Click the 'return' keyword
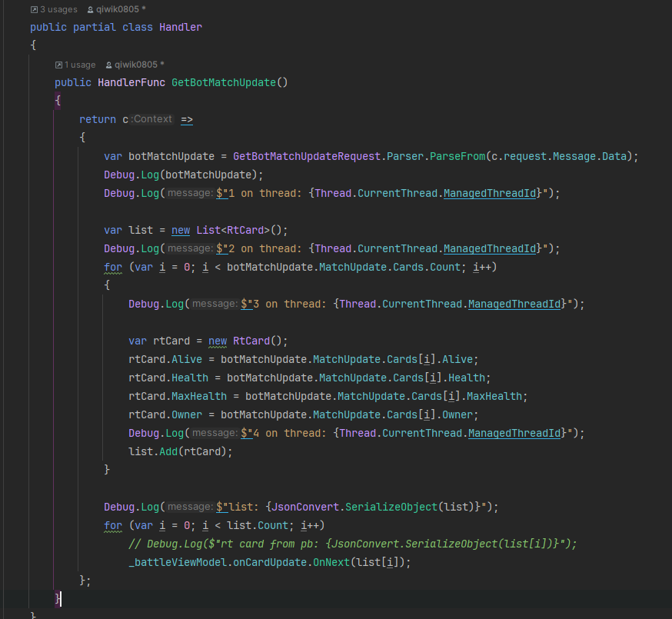The width and height of the screenshot is (672, 619). [x=98, y=119]
